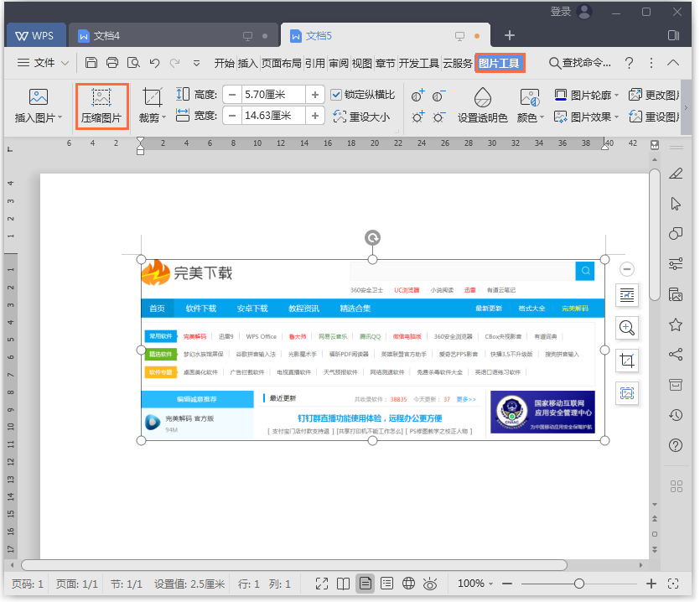
Task: Click the Save icon in the quick toolbar
Action: [91, 63]
